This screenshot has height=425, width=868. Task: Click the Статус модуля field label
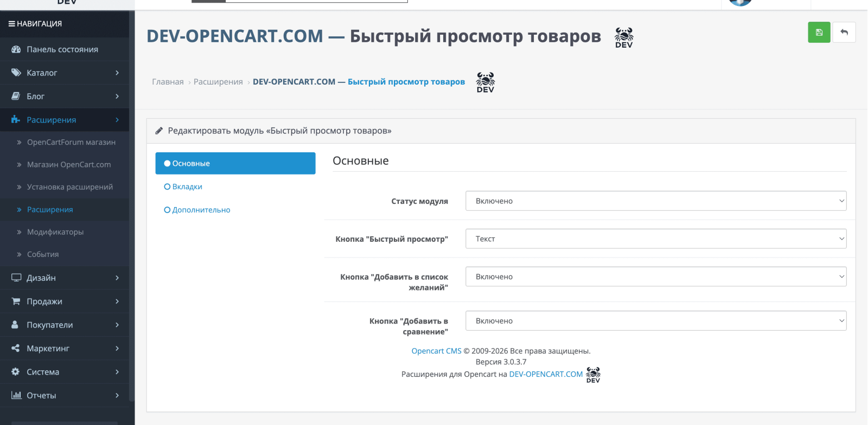[x=419, y=201]
